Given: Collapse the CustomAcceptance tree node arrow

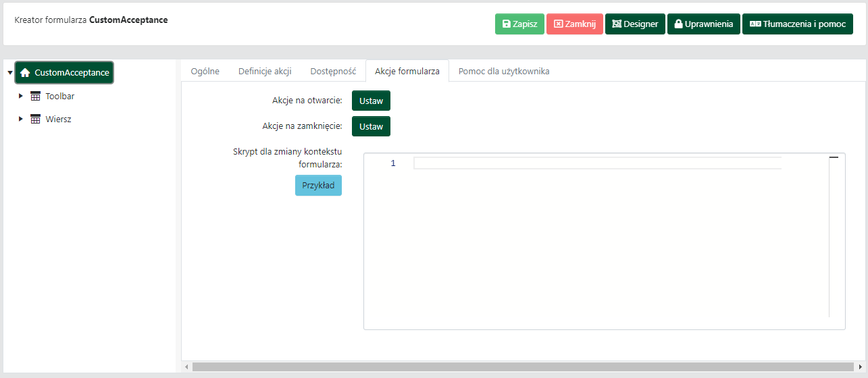Looking at the screenshot, I should click(x=9, y=72).
